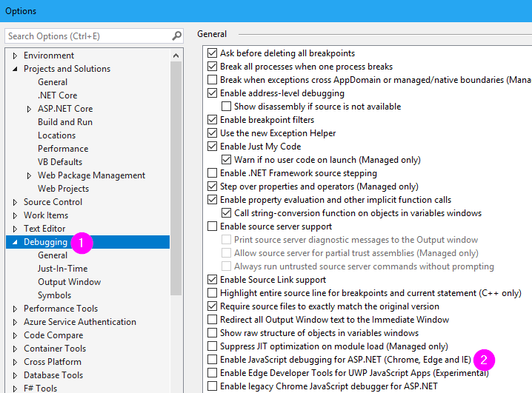The width and height of the screenshot is (532, 393).
Task: Click the search magnifier icon
Action: [176, 36]
